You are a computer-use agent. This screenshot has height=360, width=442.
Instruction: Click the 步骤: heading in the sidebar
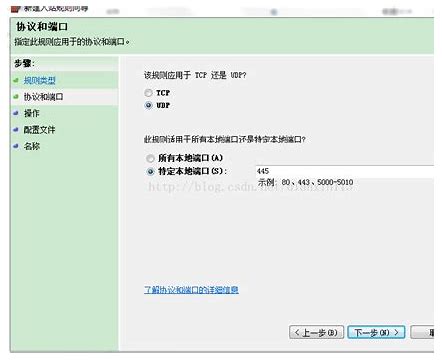coord(24,63)
